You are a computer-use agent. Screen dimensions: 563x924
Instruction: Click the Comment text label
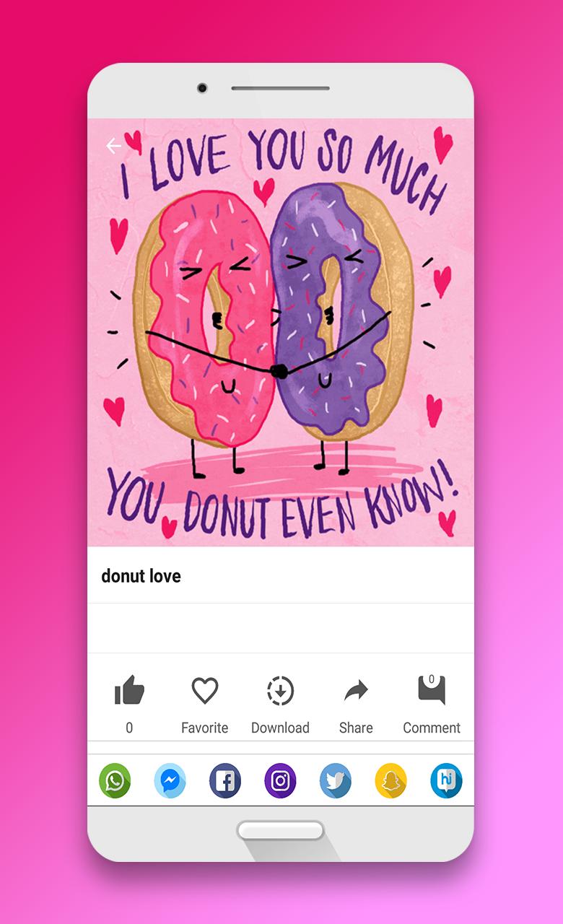[x=432, y=728]
